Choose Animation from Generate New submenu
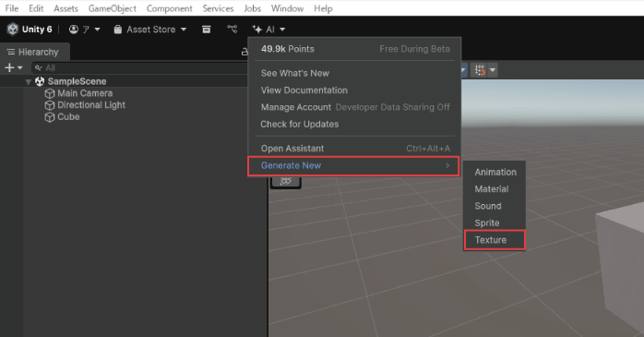644x337 pixels. (495, 173)
